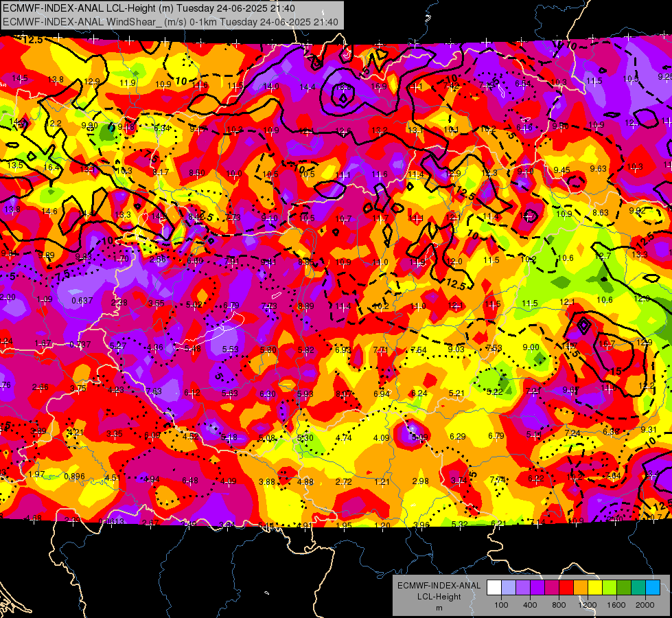The image size is (672, 618).
Task: Click the map value "8.17"
Action: 161,172
